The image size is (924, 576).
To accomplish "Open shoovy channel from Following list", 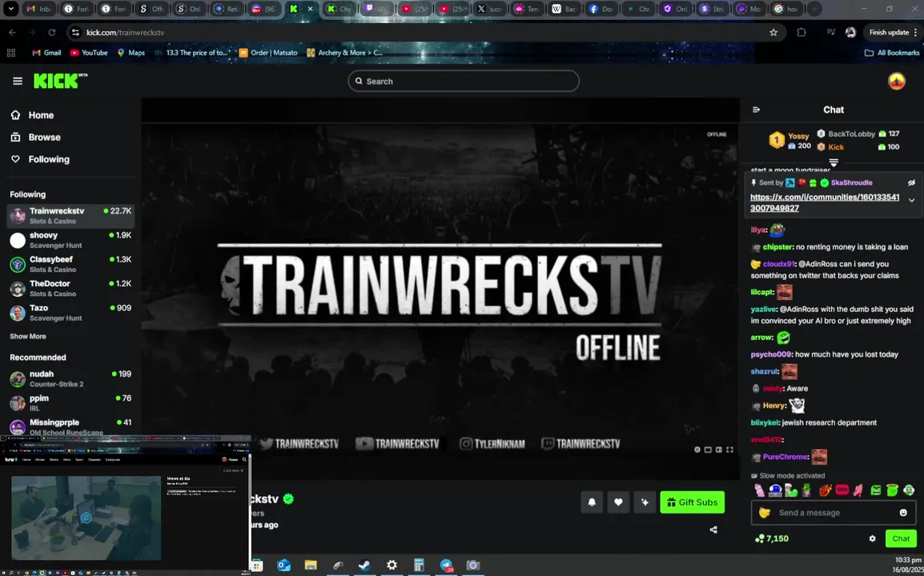I will point(70,240).
